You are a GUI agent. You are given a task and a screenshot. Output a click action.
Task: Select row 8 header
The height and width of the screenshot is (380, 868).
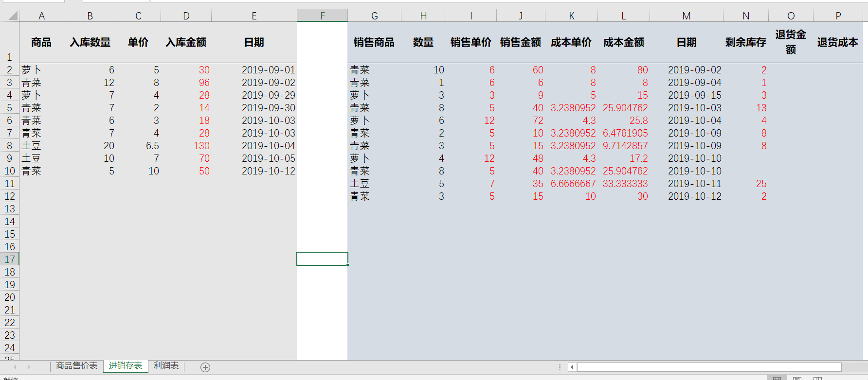9,145
